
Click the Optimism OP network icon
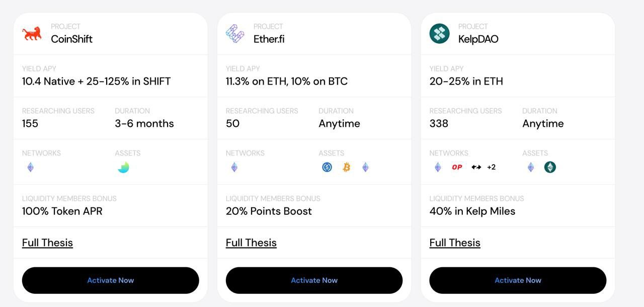[x=457, y=167]
